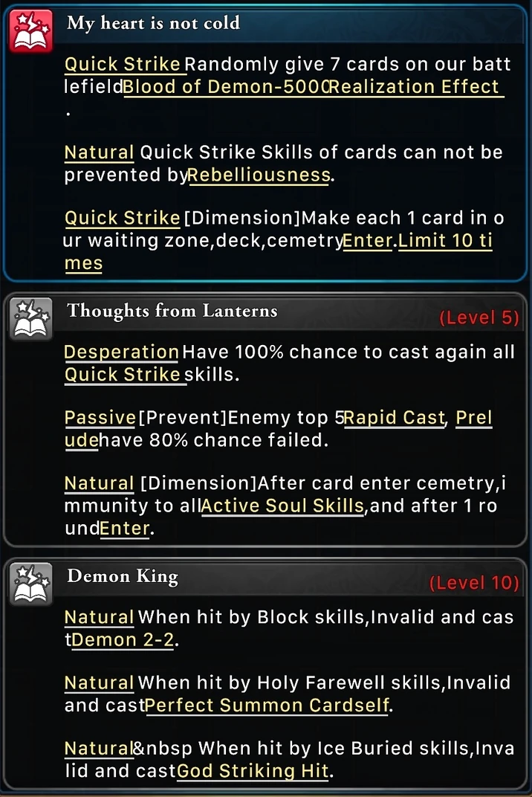Click the Demon 2-2 skill link
The width and height of the screenshot is (532, 797).
click(x=123, y=639)
